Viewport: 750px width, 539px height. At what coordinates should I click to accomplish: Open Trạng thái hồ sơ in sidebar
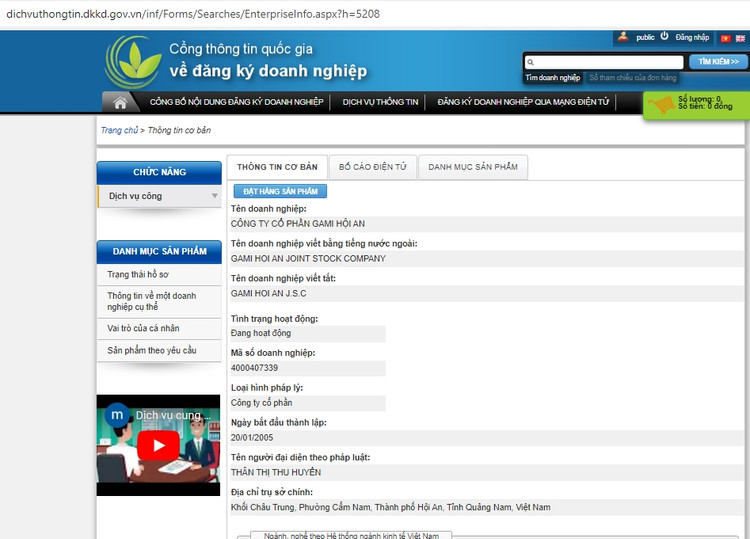[138, 274]
